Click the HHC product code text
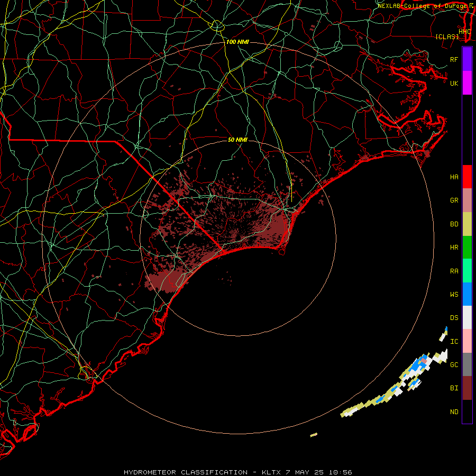Viewport: 476px width, 476px height. 464,31
